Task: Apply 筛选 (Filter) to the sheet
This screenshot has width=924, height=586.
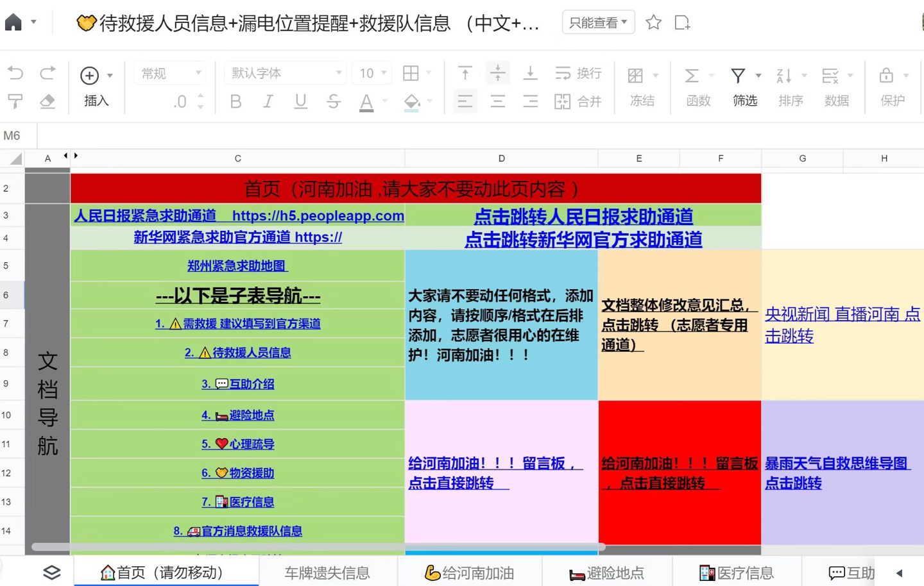Action: [x=744, y=85]
